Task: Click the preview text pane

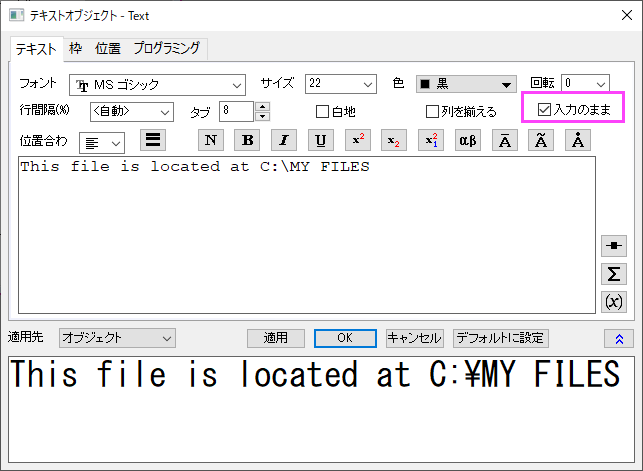Action: [x=322, y=410]
